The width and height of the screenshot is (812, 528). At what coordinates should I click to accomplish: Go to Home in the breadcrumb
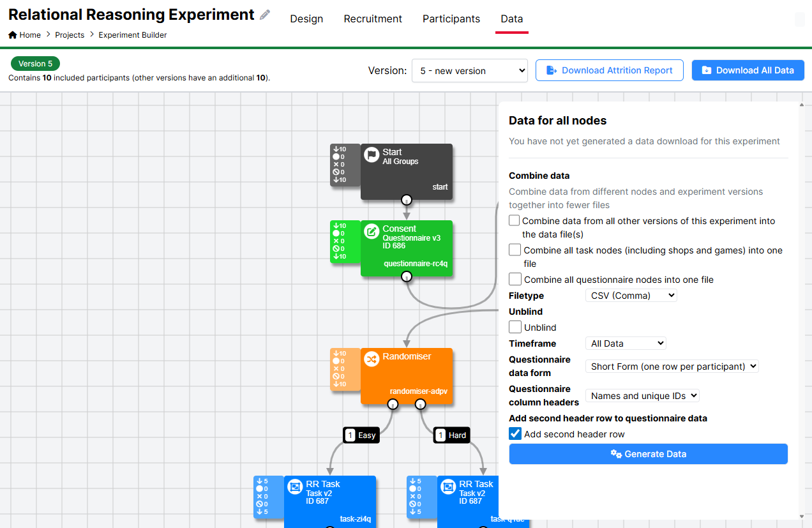click(x=30, y=35)
